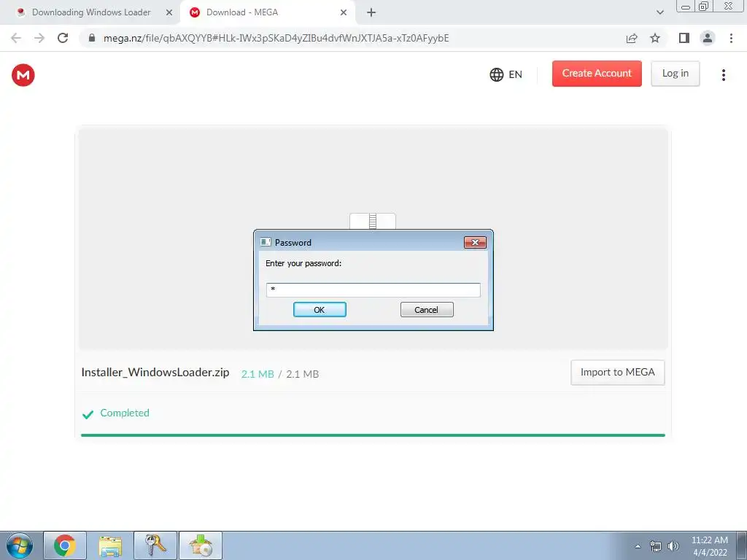Click the 2.1 MB downloaded size text
Image resolution: width=747 pixels, height=560 pixels.
pyautogui.click(x=258, y=374)
